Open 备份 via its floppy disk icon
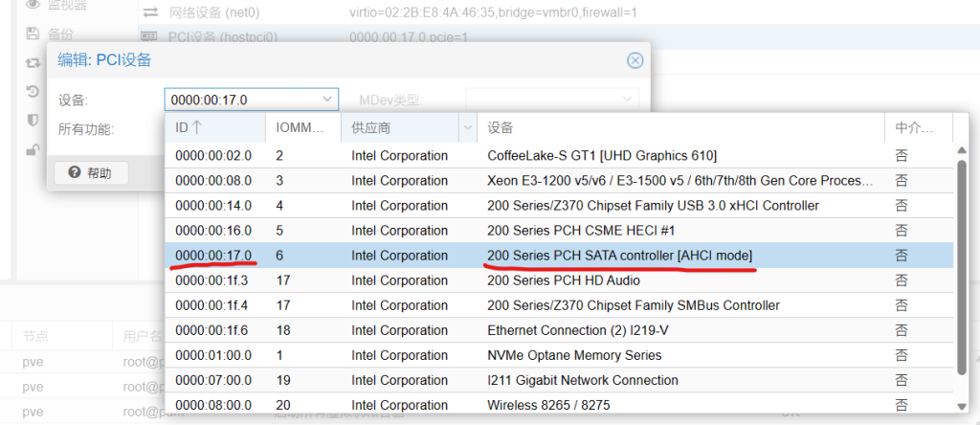Image resolution: width=980 pixels, height=425 pixels. [x=33, y=34]
